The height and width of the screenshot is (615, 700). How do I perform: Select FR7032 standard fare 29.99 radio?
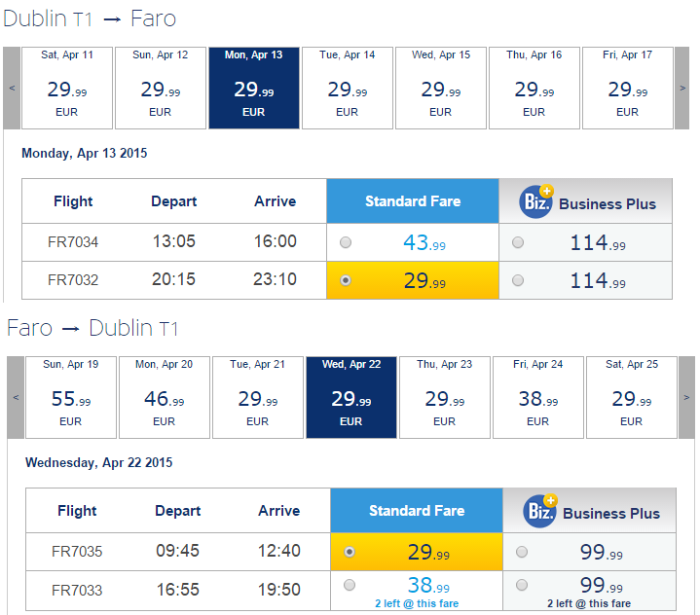point(346,280)
